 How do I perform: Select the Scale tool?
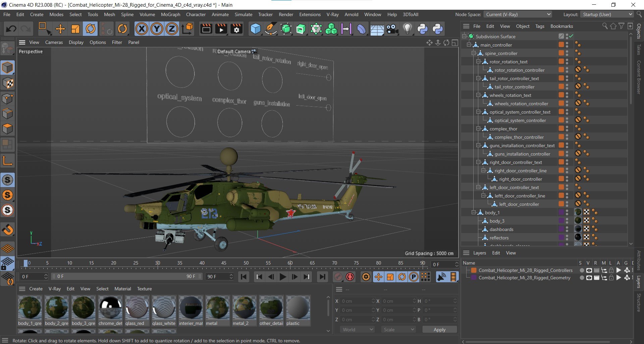click(x=75, y=29)
